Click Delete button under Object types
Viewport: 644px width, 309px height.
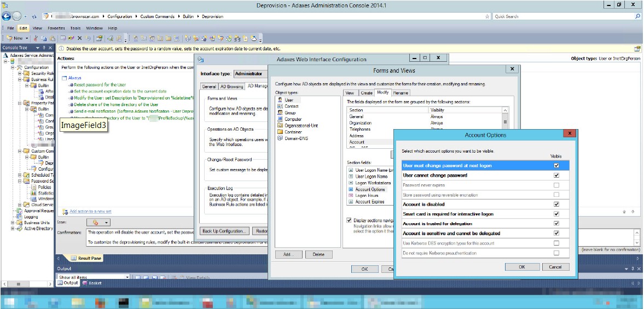click(318, 254)
